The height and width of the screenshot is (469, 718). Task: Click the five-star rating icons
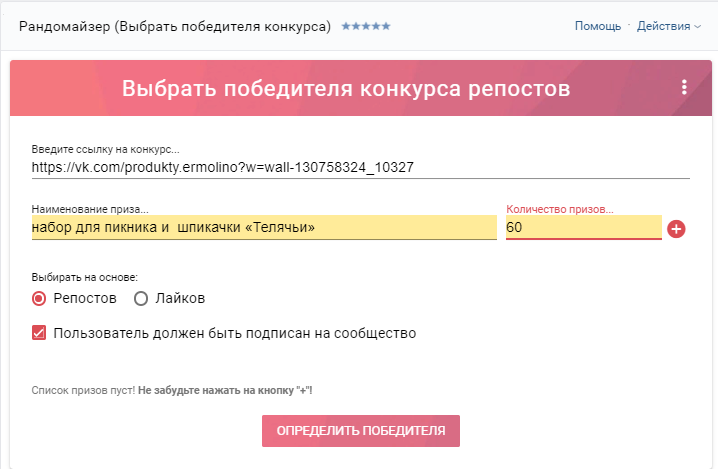tap(366, 26)
